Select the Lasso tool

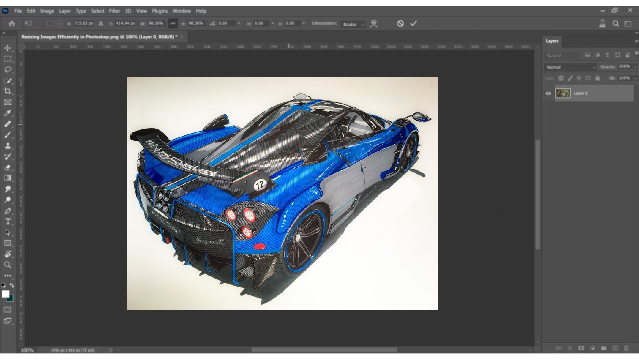(8, 70)
